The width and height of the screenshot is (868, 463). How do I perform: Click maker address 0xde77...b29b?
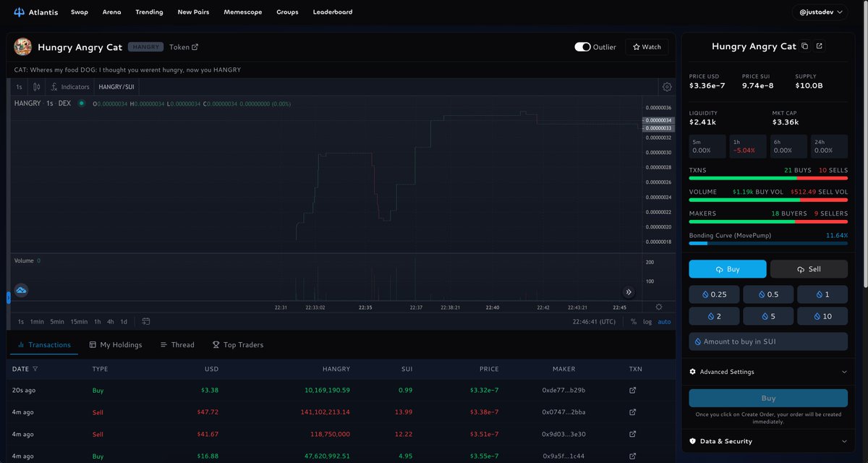pyautogui.click(x=563, y=391)
